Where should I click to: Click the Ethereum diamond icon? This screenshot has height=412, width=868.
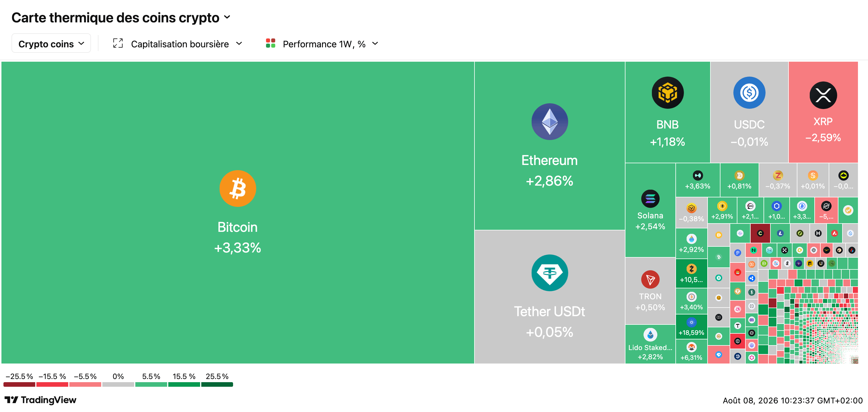pyautogui.click(x=550, y=122)
